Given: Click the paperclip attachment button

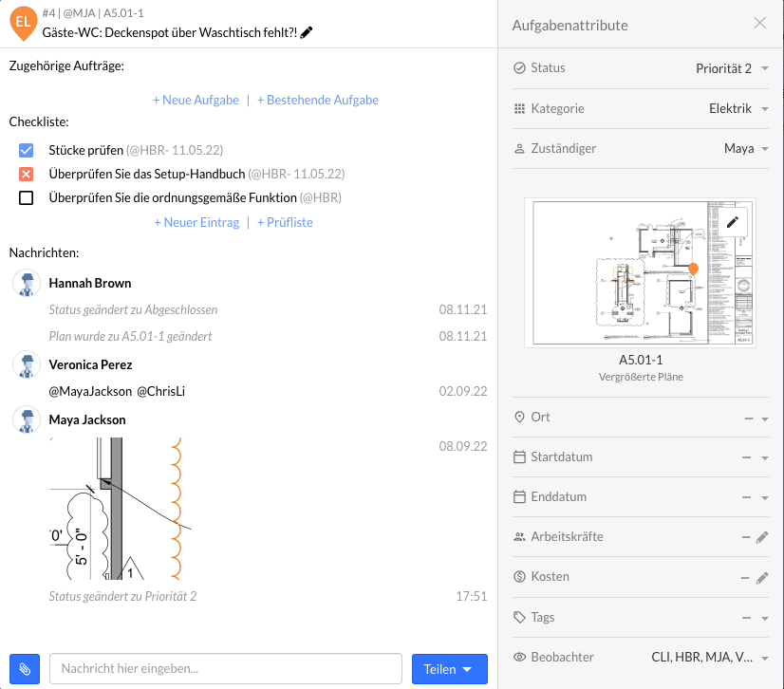Looking at the screenshot, I should pos(25,669).
